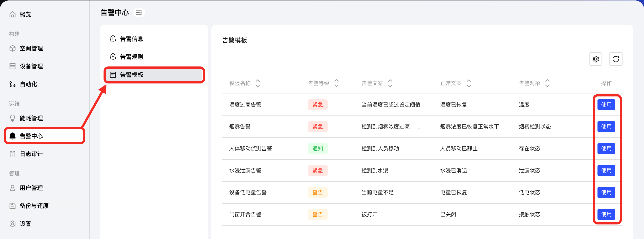Sort the table by 告警对象
Screen dimensions: 644x239
pyautogui.click(x=547, y=83)
